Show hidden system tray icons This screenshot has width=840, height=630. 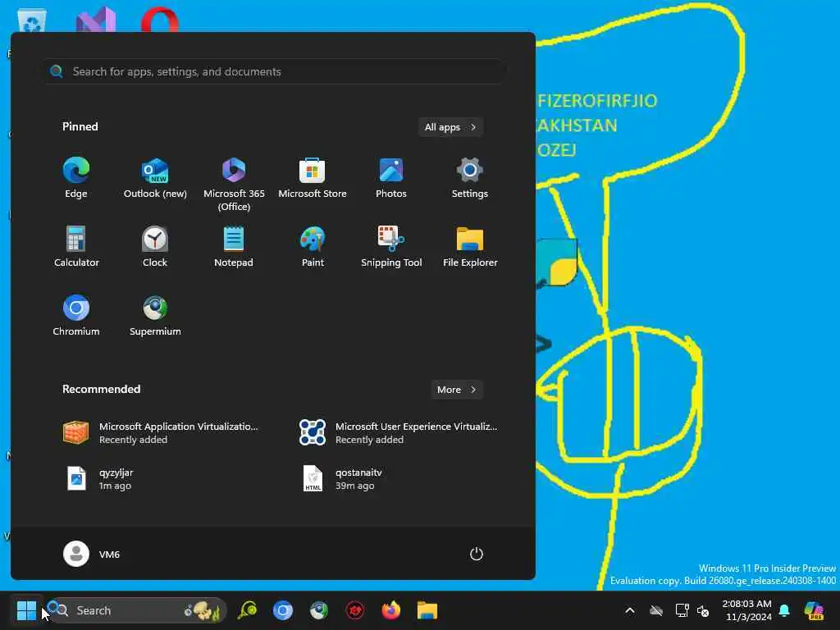point(630,610)
